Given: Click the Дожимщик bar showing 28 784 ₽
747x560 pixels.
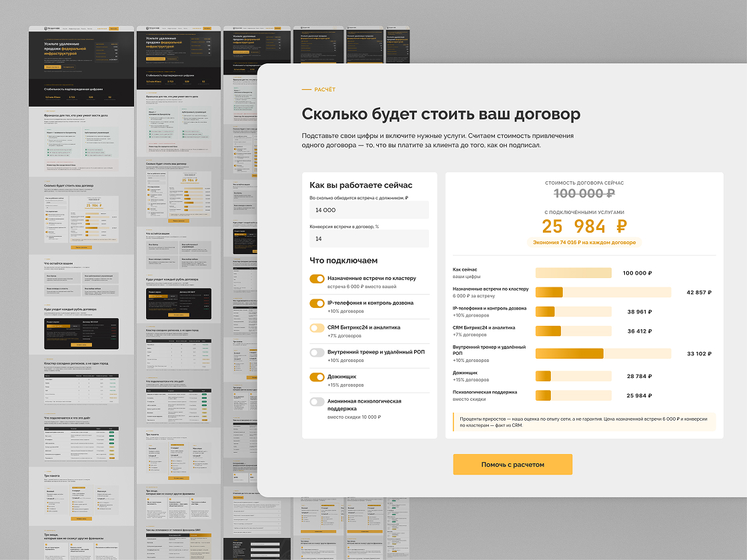Looking at the screenshot, I should (574, 376).
